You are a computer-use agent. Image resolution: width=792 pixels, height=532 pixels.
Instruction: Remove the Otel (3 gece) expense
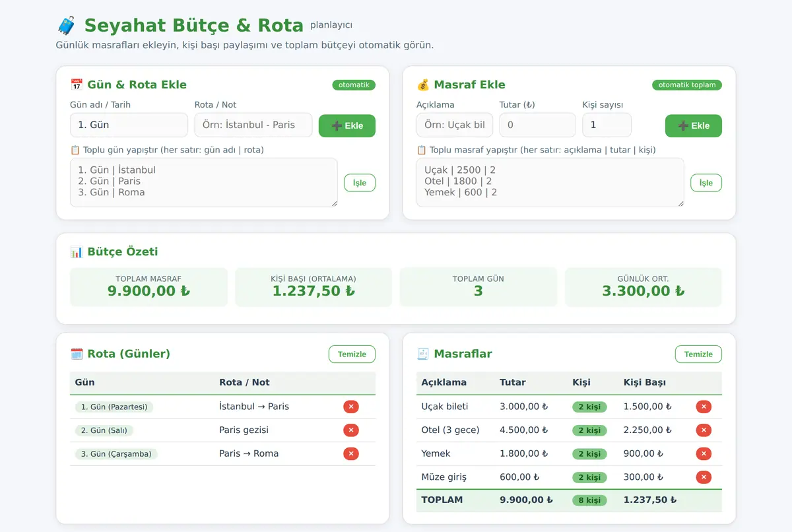click(x=704, y=430)
